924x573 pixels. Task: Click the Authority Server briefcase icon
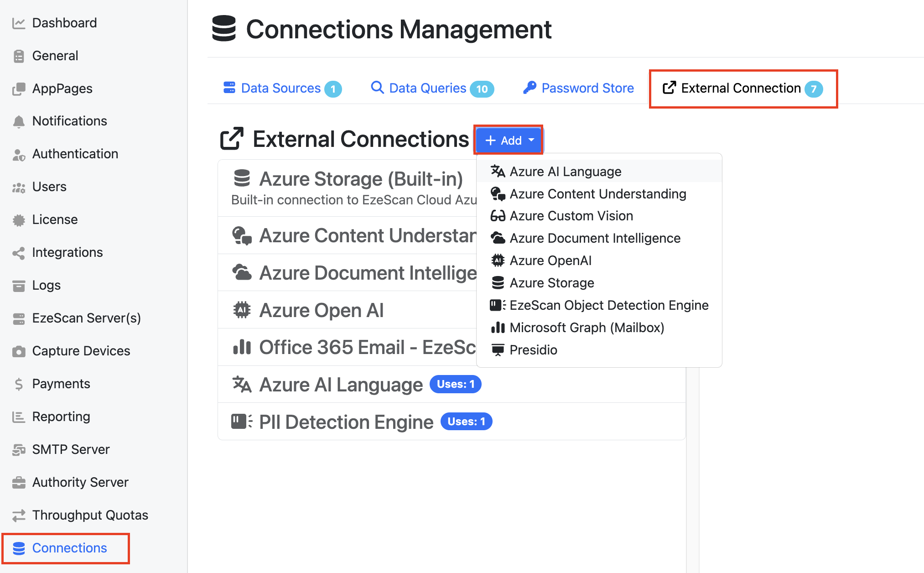click(19, 483)
